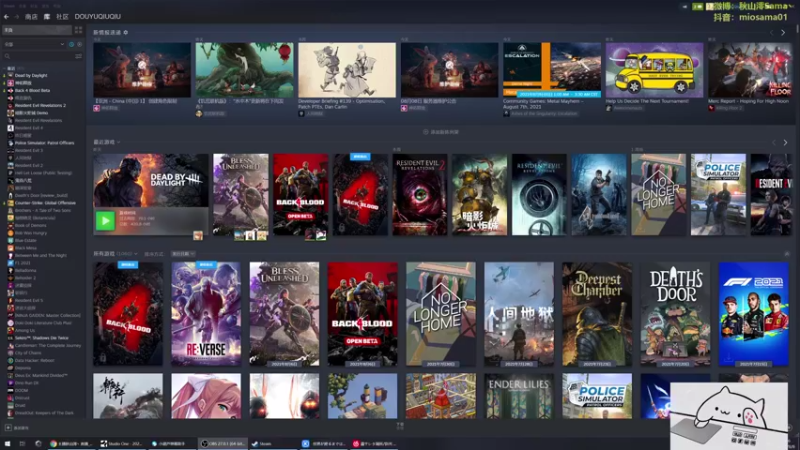Image resolution: width=800 pixels, height=450 pixels.
Task: Open the yellow school bus tournament news card
Action: click(x=654, y=77)
